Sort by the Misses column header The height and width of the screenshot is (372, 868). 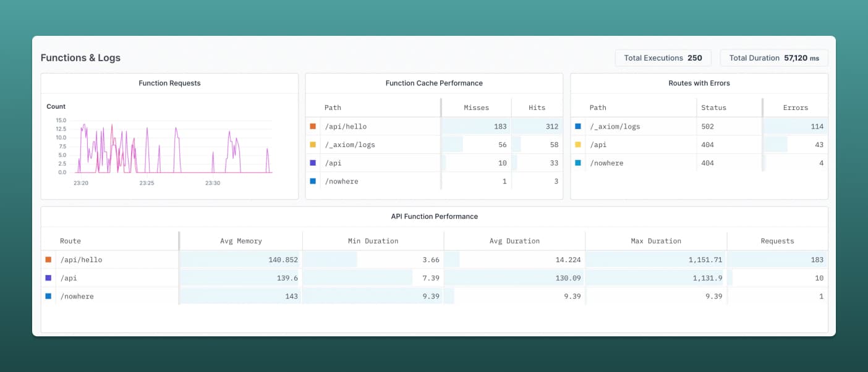(477, 108)
